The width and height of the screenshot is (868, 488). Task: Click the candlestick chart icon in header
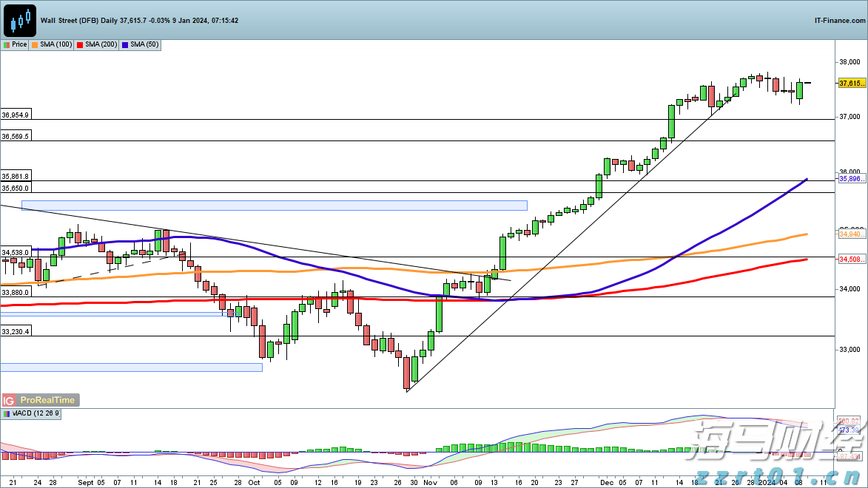pos(20,20)
